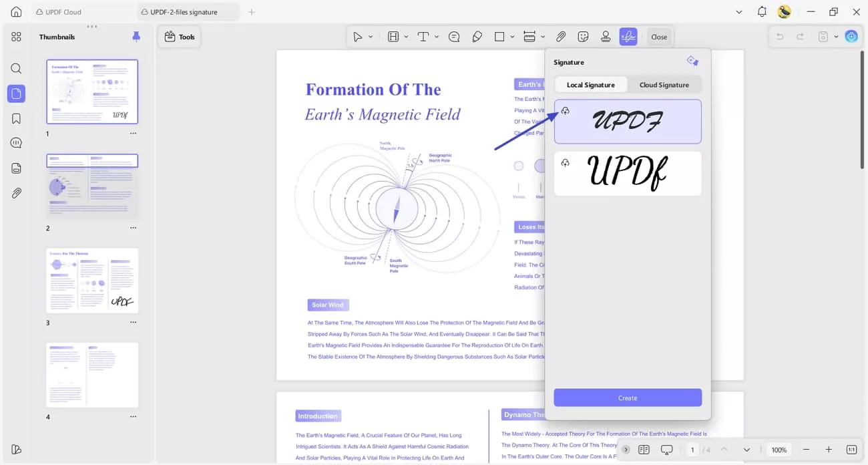868x465 pixels.
Task: Click the bottom sidebar layers icon
Action: pyautogui.click(x=16, y=449)
